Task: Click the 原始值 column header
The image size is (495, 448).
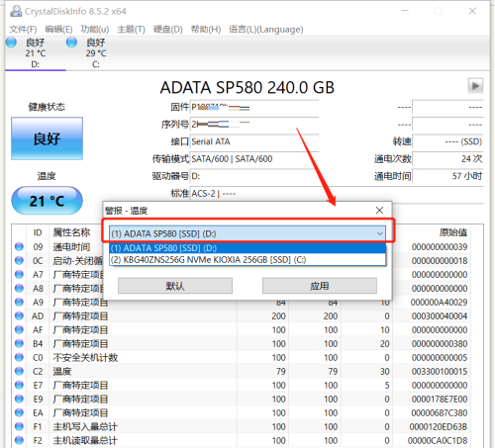Action: (x=453, y=232)
